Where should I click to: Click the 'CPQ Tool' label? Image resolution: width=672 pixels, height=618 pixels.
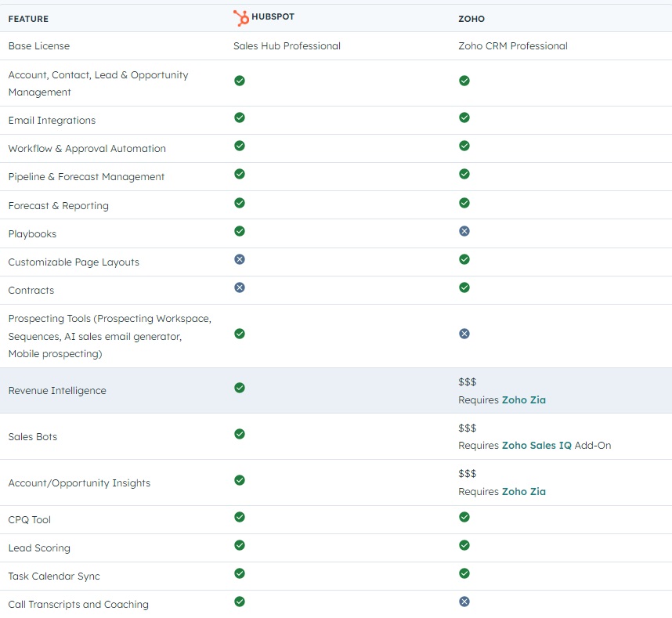point(30,520)
